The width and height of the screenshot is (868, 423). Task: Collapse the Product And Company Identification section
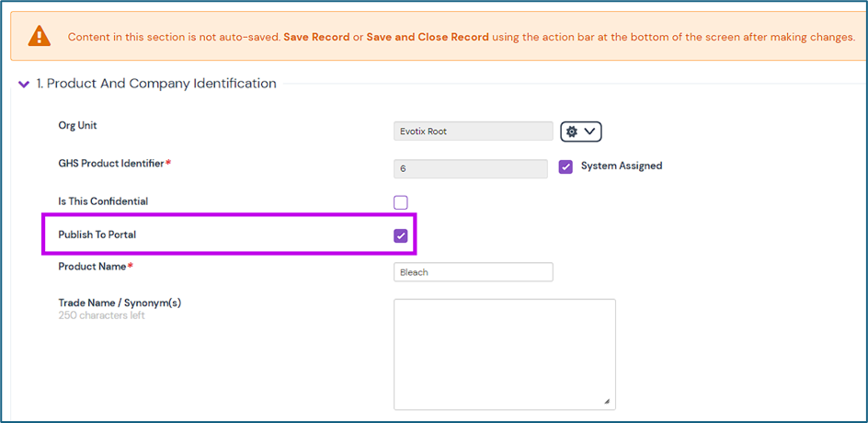(24, 84)
